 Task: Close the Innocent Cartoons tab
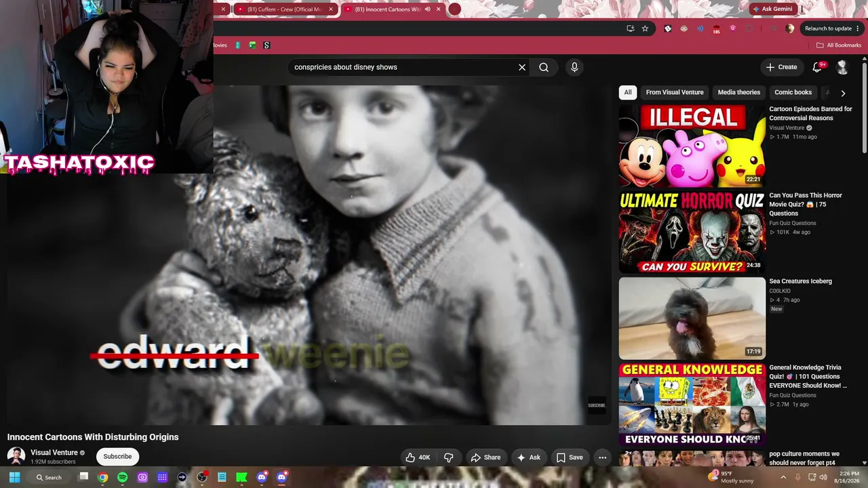[x=439, y=9]
